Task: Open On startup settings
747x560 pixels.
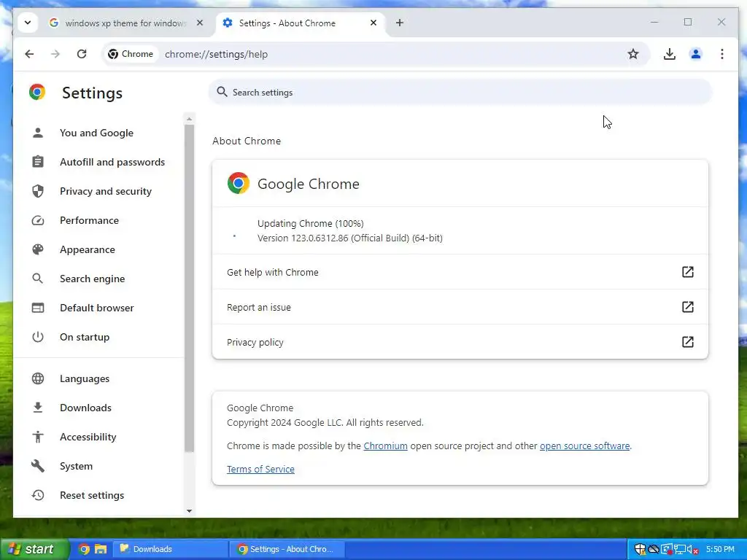Action: [85, 337]
